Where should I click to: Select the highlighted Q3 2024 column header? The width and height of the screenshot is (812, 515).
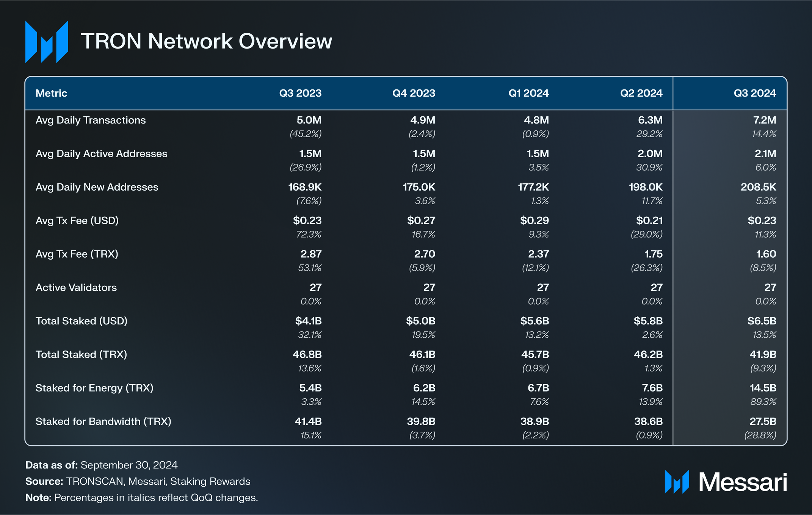(755, 93)
